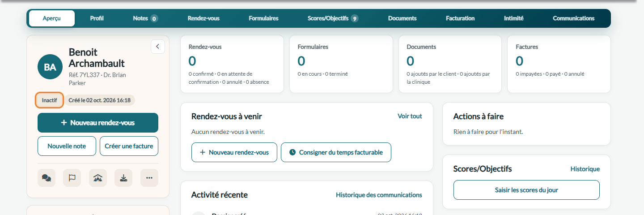This screenshot has height=215, width=644.
Task: Click the Créé le 02 oct. 2026 badge
Action: coord(99,100)
